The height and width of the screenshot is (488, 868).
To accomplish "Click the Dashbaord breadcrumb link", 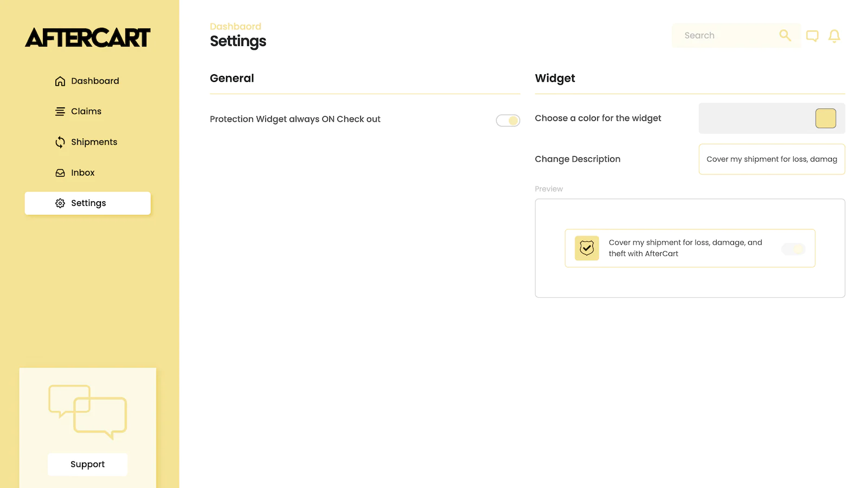I will pos(235,27).
